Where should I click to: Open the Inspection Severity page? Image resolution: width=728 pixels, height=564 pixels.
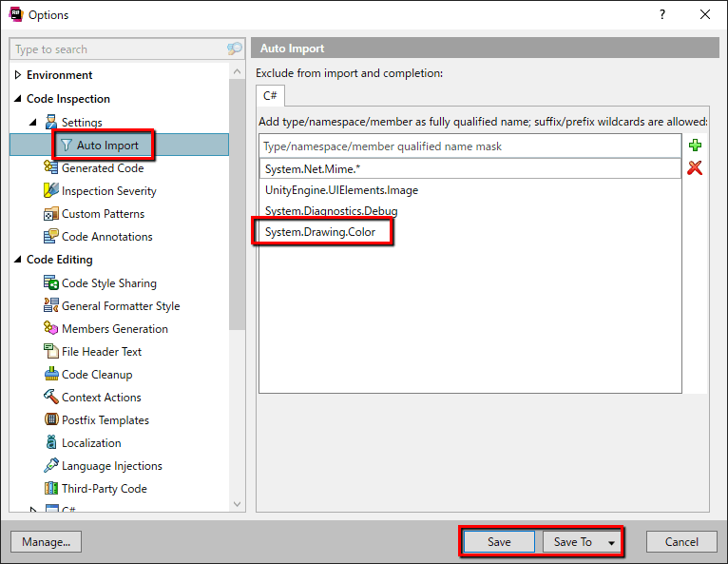click(x=108, y=191)
